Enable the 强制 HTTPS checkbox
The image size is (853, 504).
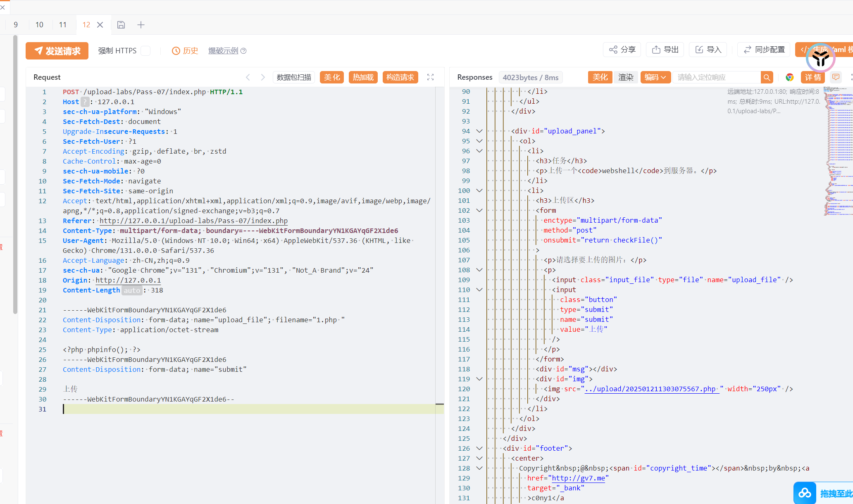coord(145,51)
